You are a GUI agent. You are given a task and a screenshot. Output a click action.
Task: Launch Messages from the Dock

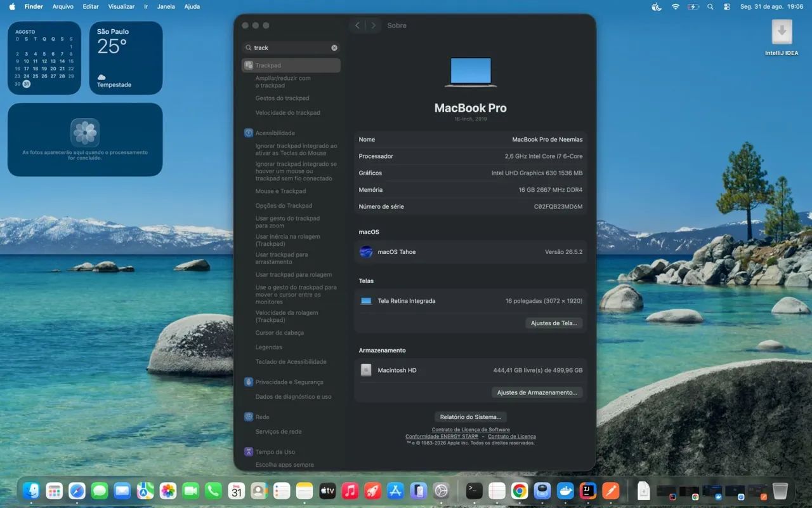[100, 491]
